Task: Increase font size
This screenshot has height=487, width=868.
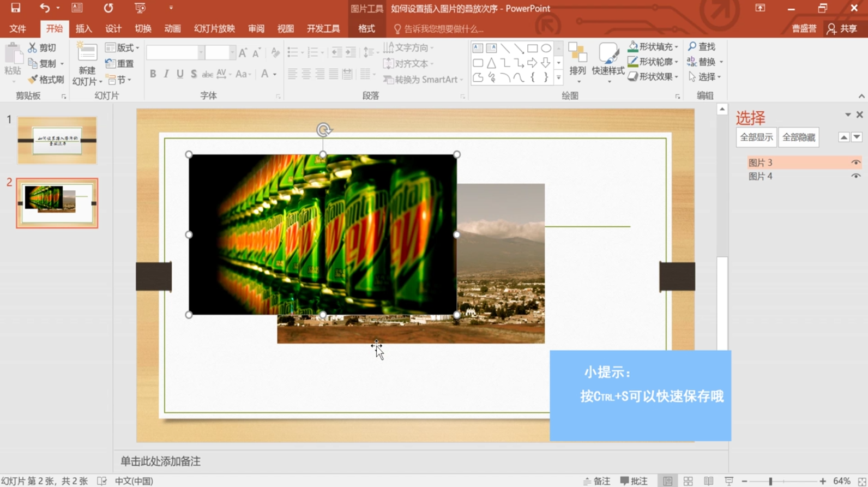Action: [x=243, y=52]
